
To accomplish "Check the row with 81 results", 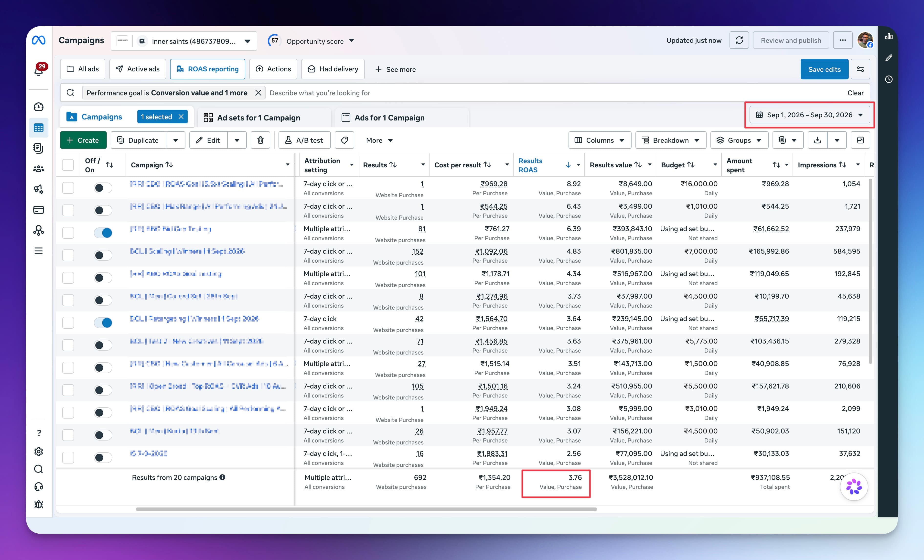I will point(68,233).
